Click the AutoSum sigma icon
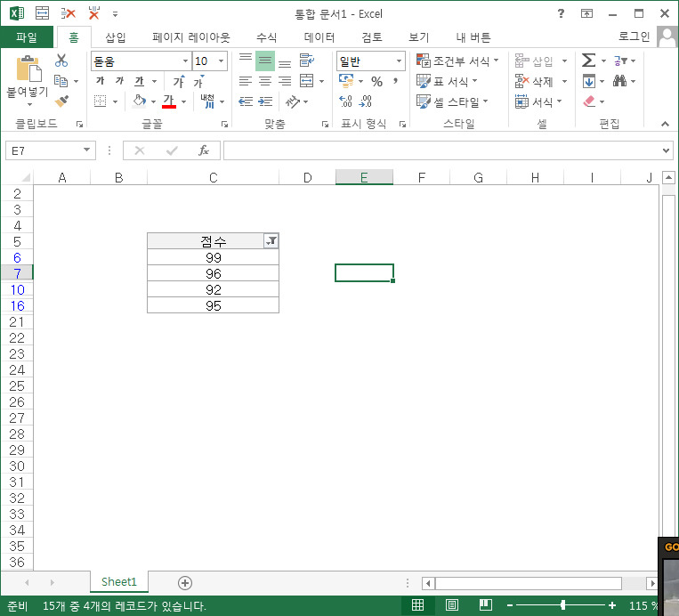The width and height of the screenshot is (679, 616). click(588, 61)
